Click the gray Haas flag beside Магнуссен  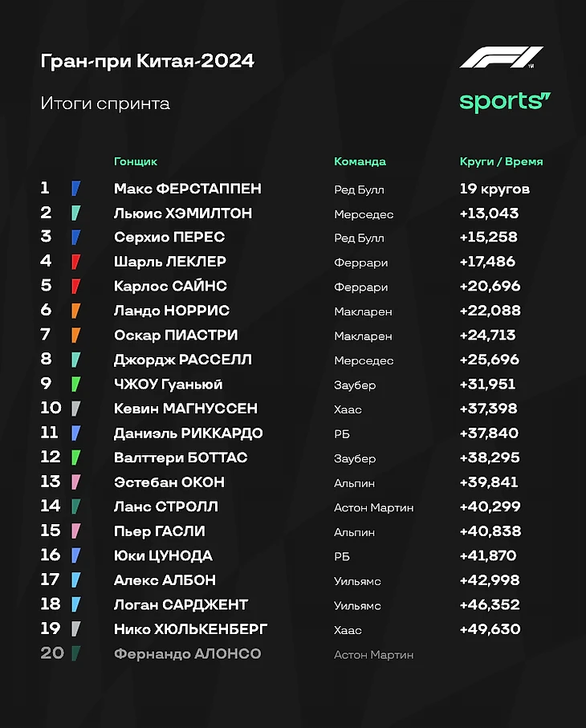coord(75,409)
